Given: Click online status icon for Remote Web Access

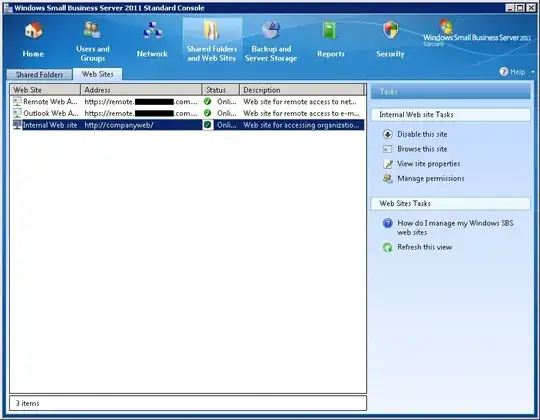Looking at the screenshot, I should (207, 102).
